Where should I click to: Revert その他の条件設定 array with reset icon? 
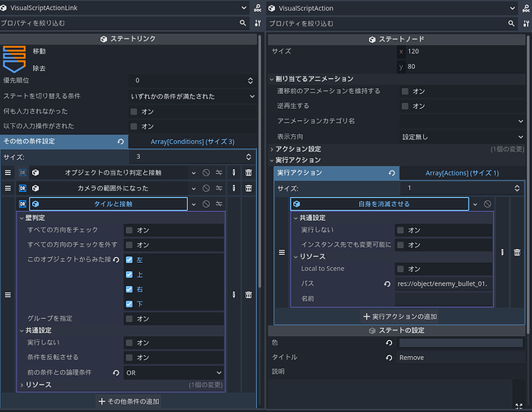point(120,142)
